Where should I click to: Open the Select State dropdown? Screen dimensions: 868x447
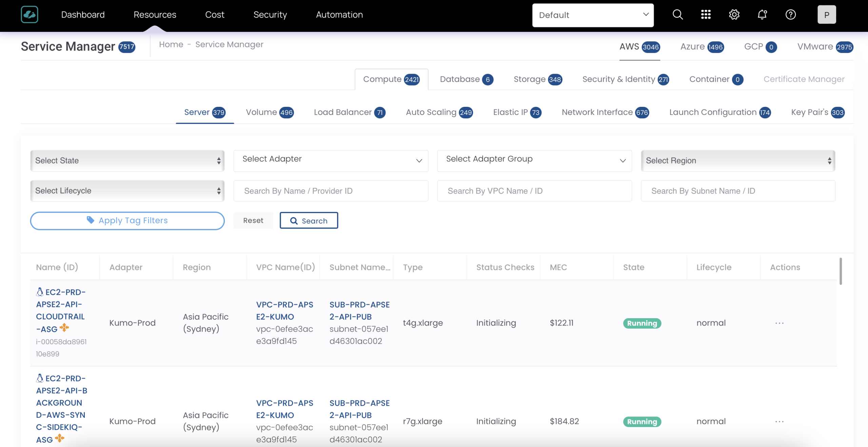(x=127, y=161)
